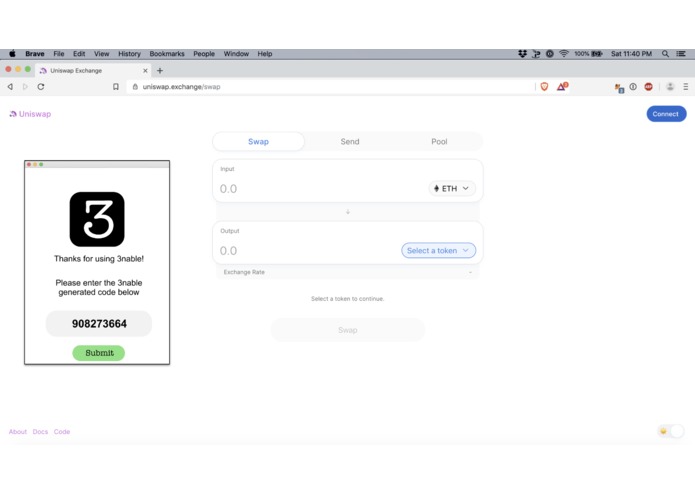Click the battery status icon
This screenshot has width=695, height=494.
(597, 54)
